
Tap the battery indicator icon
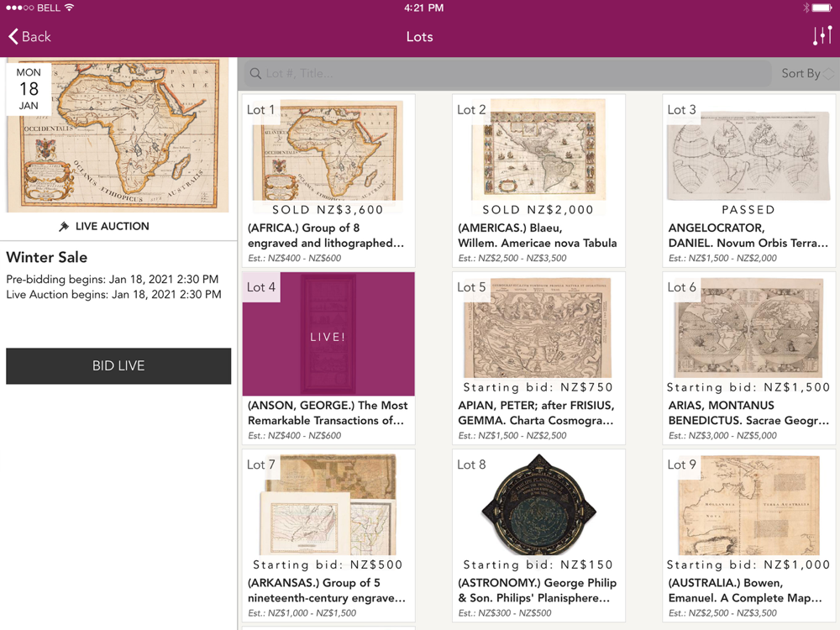822,8
